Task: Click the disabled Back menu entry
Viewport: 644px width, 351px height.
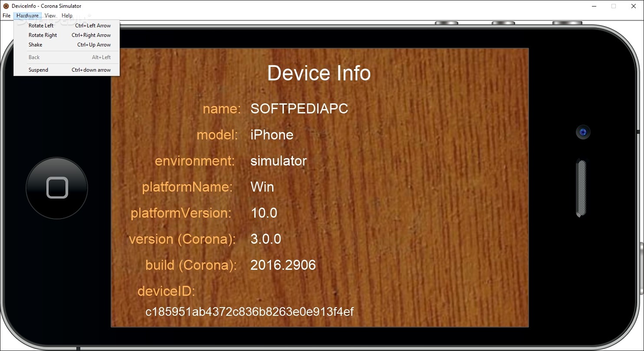Action: tap(66, 57)
